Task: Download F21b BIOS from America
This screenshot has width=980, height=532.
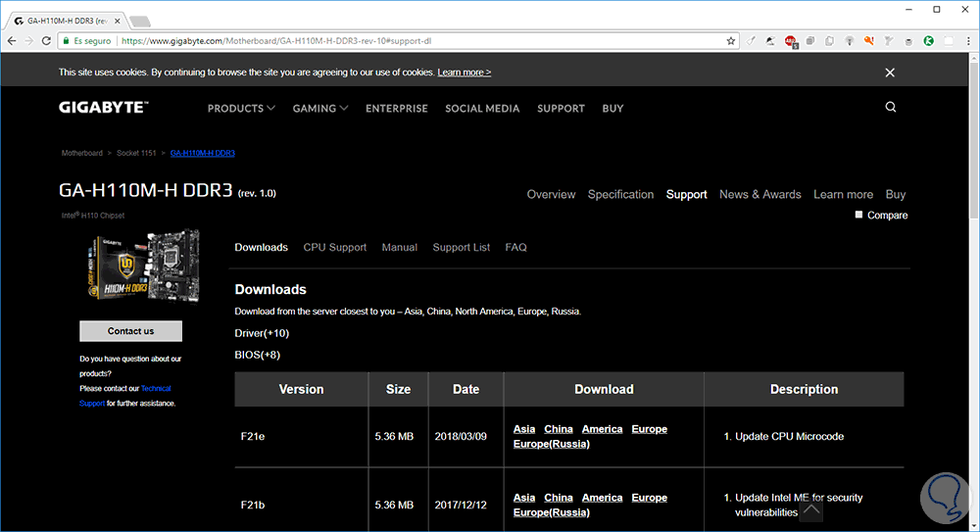Action: pos(602,498)
